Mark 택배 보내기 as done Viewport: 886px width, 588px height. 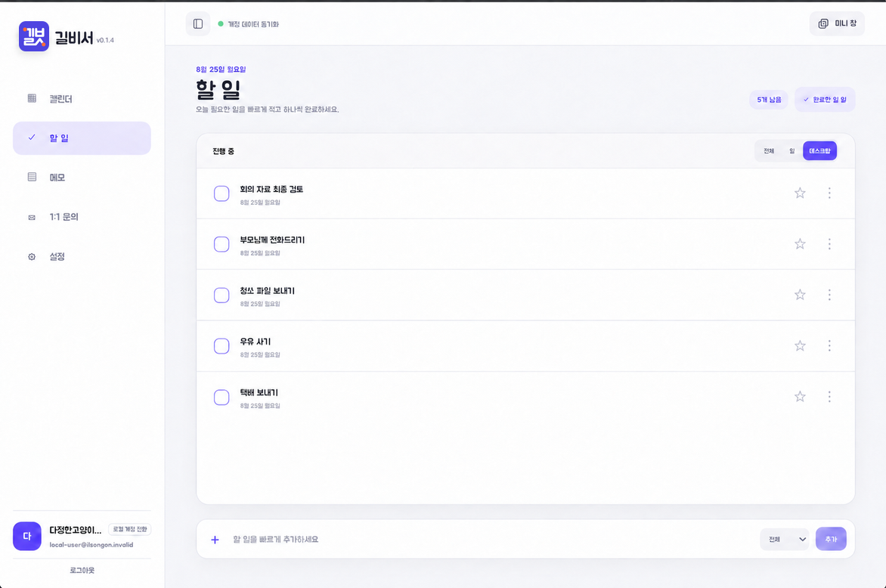[221, 397]
